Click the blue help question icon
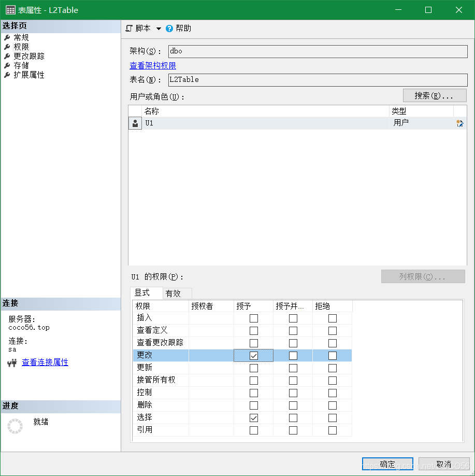 tap(169, 29)
